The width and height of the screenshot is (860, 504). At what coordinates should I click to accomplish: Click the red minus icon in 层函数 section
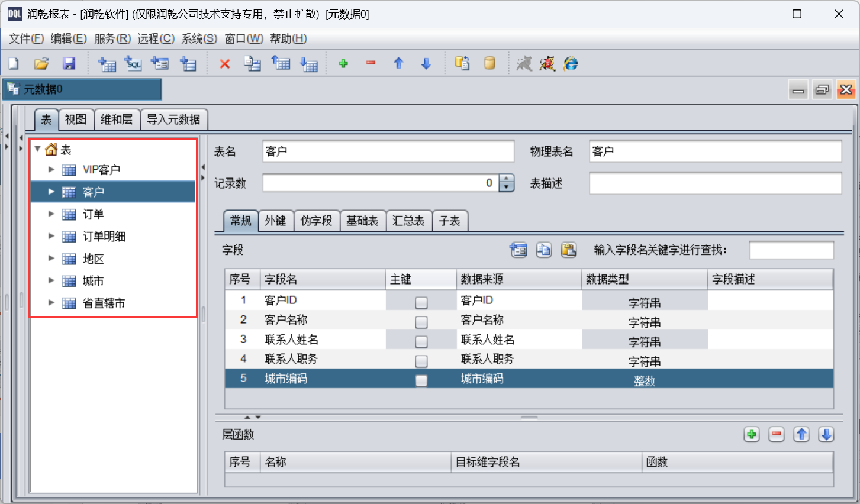tap(776, 435)
